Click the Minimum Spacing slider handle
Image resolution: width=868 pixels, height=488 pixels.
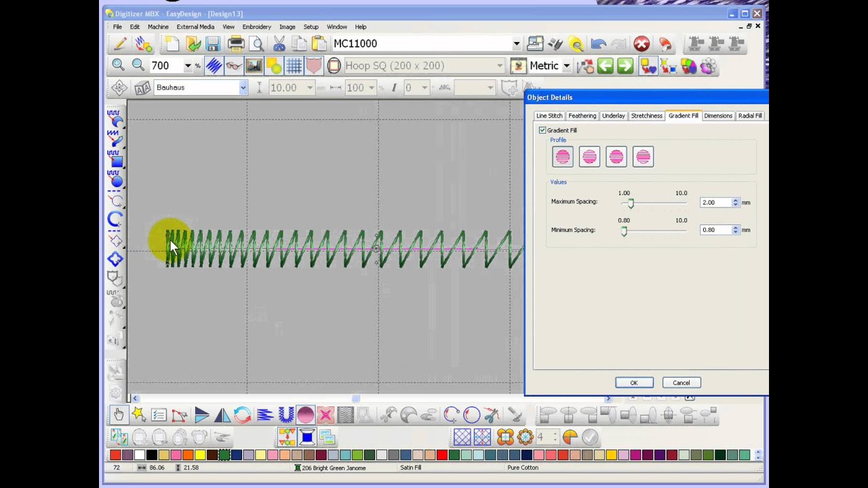coord(624,231)
